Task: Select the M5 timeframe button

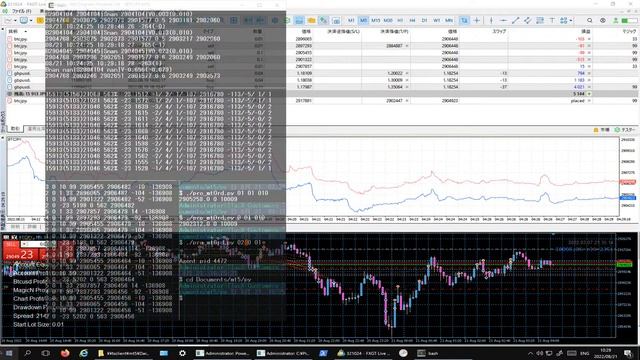Action: pos(363,20)
